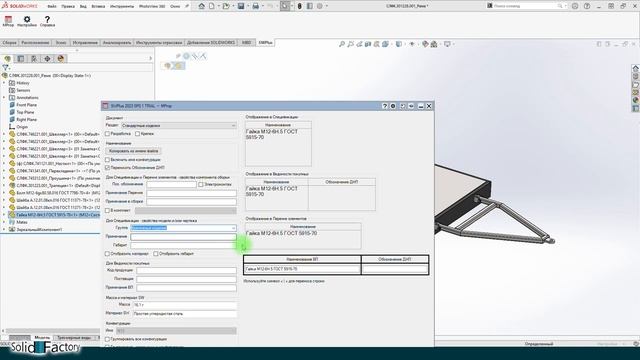The width and height of the screenshot is (640, 360).
Task: Click the Rebuild traffic light icon
Action: point(300,6)
